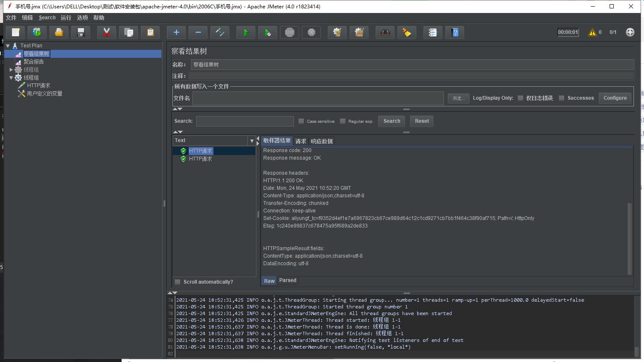Click the remote engine status icon
Screen dimensions: 644x362
630,32
